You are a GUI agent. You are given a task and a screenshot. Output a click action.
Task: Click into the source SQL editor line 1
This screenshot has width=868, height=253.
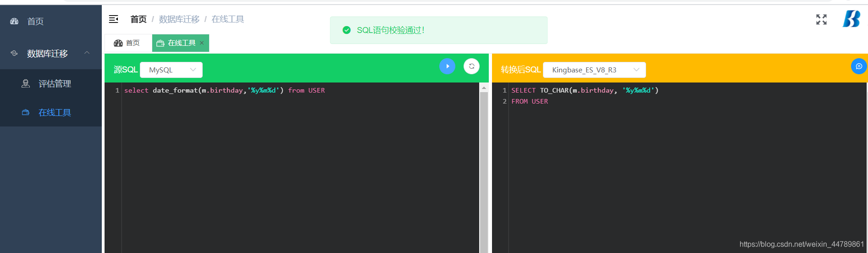300,90
